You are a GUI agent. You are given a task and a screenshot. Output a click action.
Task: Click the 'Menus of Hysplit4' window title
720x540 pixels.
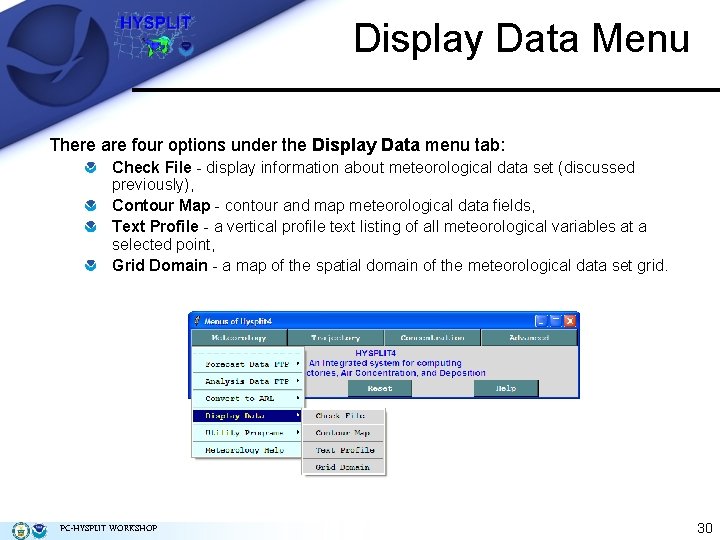pos(238,321)
